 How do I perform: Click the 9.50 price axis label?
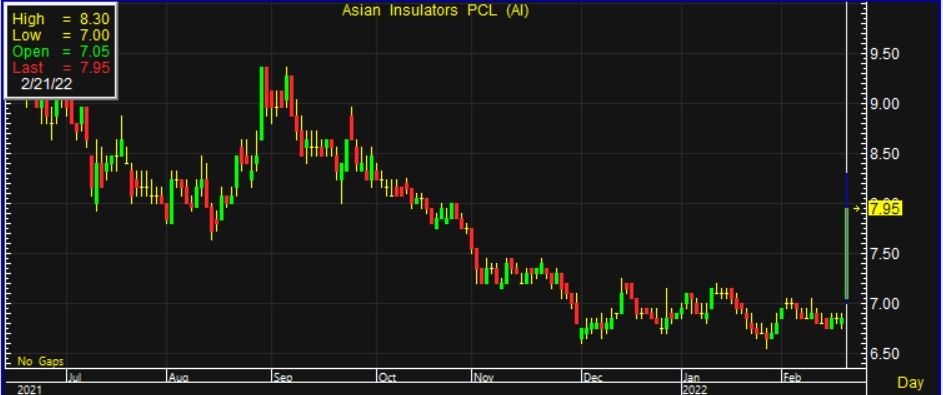tap(885, 54)
